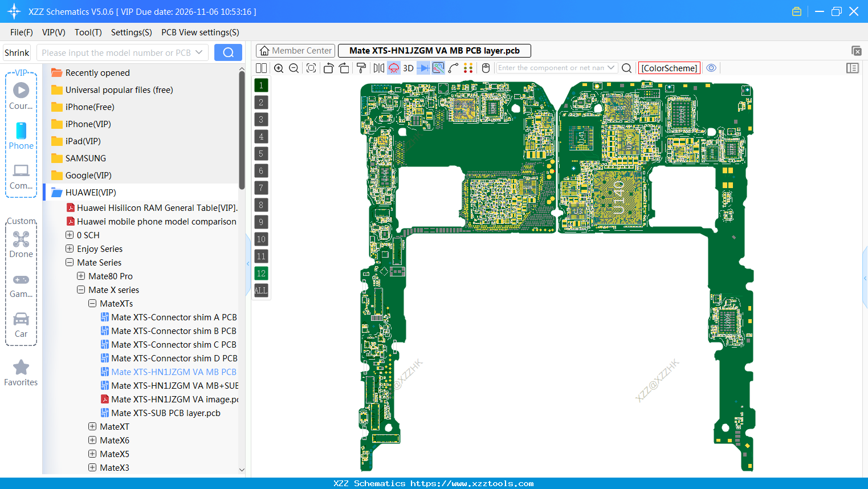Open the Tool(T) menu
The width and height of the screenshot is (868, 489).
click(x=88, y=32)
